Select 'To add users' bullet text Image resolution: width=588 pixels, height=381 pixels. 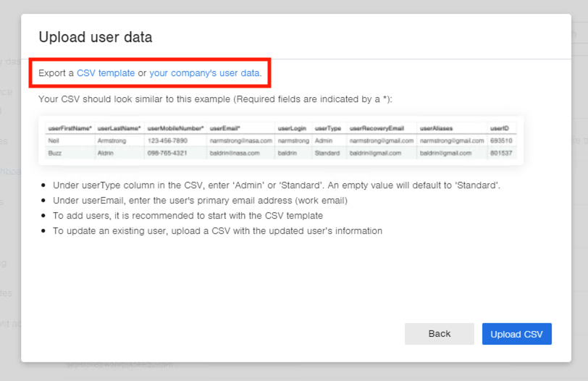pos(188,216)
